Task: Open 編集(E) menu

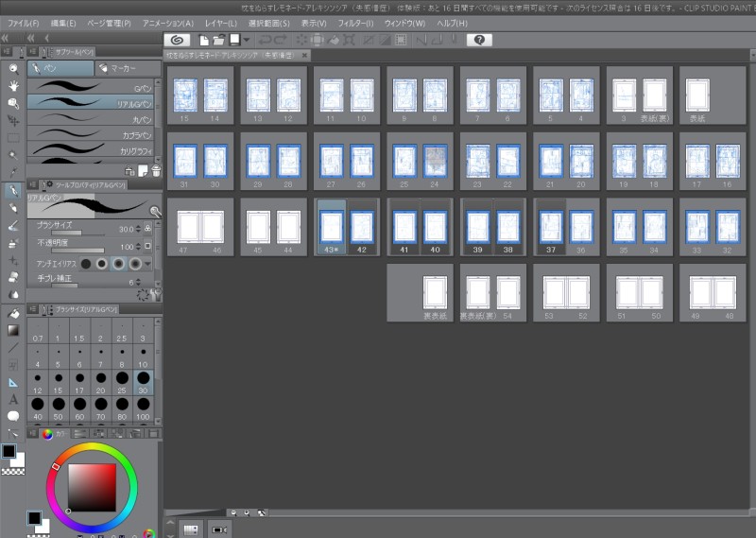Action: point(63,23)
